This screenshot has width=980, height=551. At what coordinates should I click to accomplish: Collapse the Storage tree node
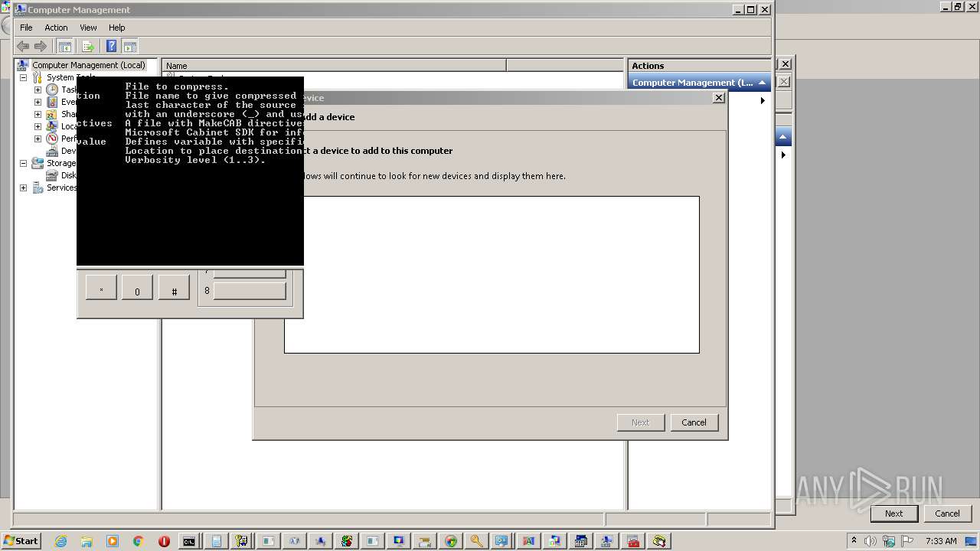pyautogui.click(x=23, y=163)
